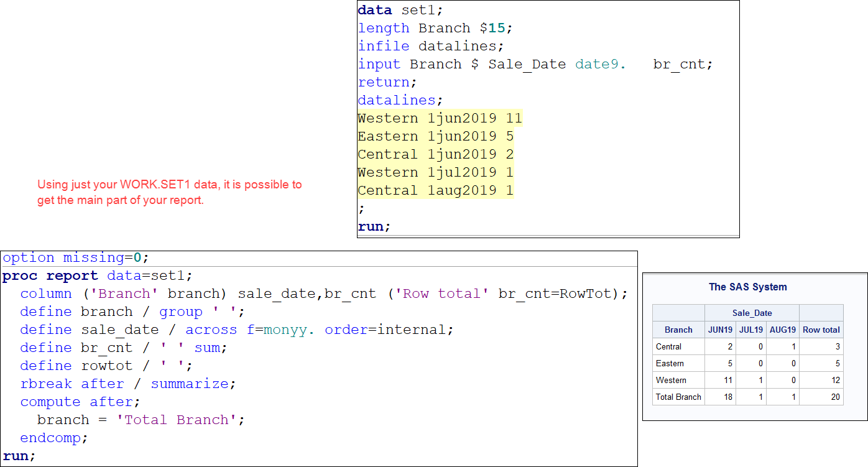The width and height of the screenshot is (868, 467).
Task: Click the "infile datalines;" statement
Action: [x=429, y=46]
